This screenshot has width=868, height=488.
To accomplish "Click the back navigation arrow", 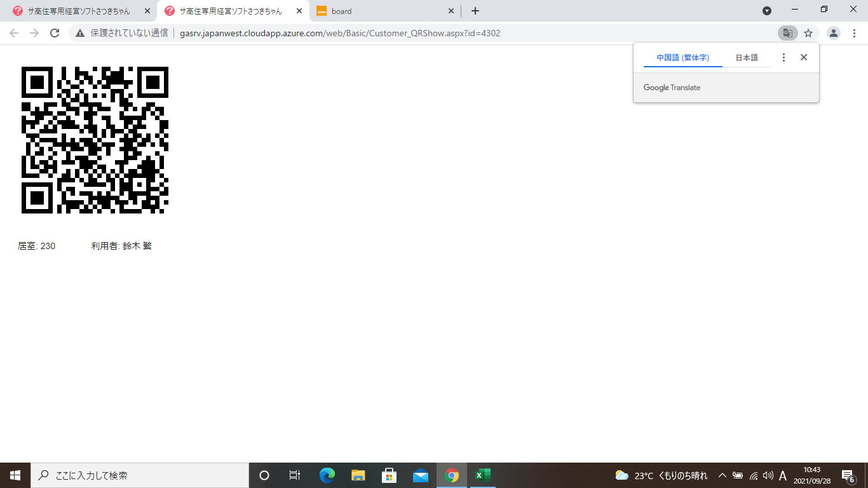I will 14,33.
